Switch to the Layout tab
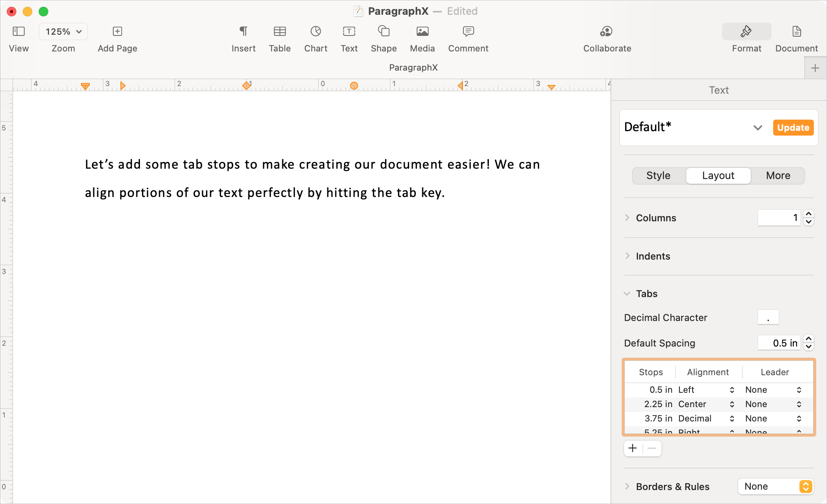 tap(718, 175)
